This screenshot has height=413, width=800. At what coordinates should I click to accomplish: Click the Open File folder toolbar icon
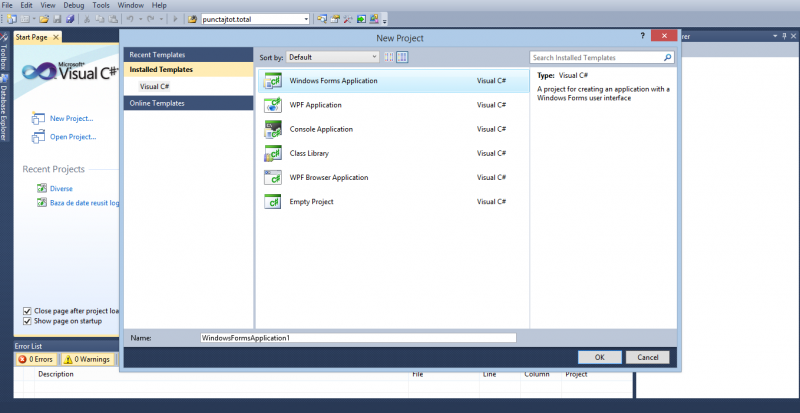coord(44,19)
